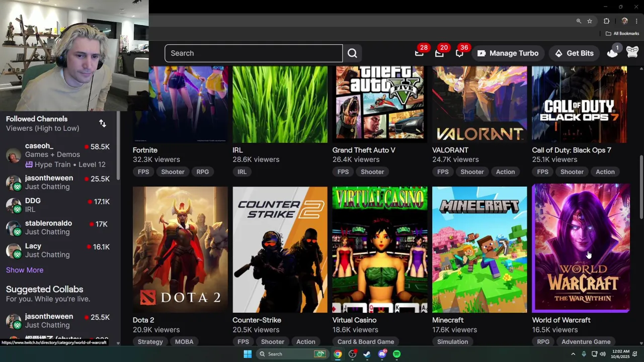The image size is (644, 362).
Task: Open Lacy channel avatar
Action: pos(14,250)
